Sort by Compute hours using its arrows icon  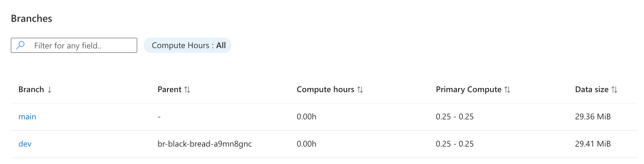pos(360,90)
